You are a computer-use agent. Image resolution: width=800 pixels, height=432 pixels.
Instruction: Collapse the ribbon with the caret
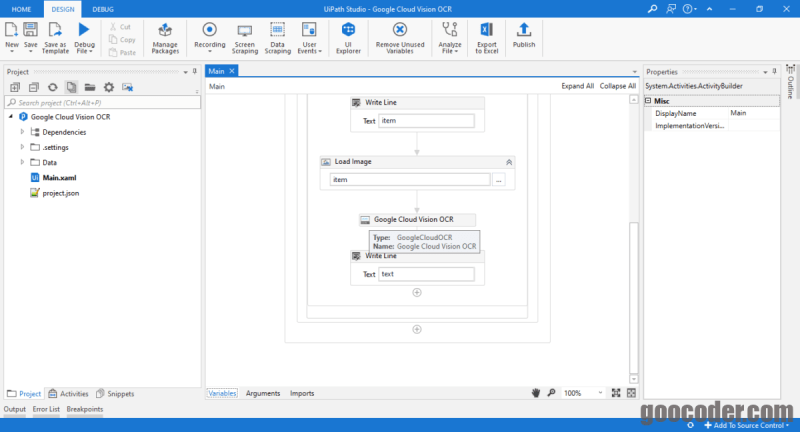[x=709, y=9]
